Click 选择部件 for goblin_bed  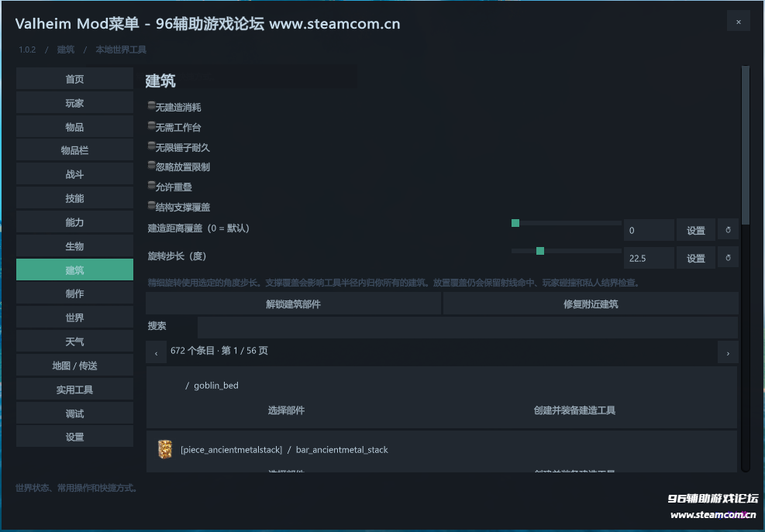coord(286,410)
